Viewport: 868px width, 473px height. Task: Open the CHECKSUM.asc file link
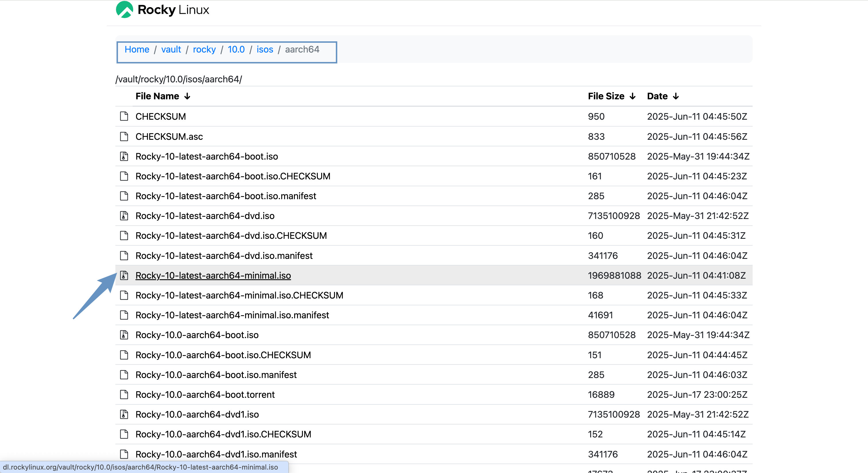[169, 136]
